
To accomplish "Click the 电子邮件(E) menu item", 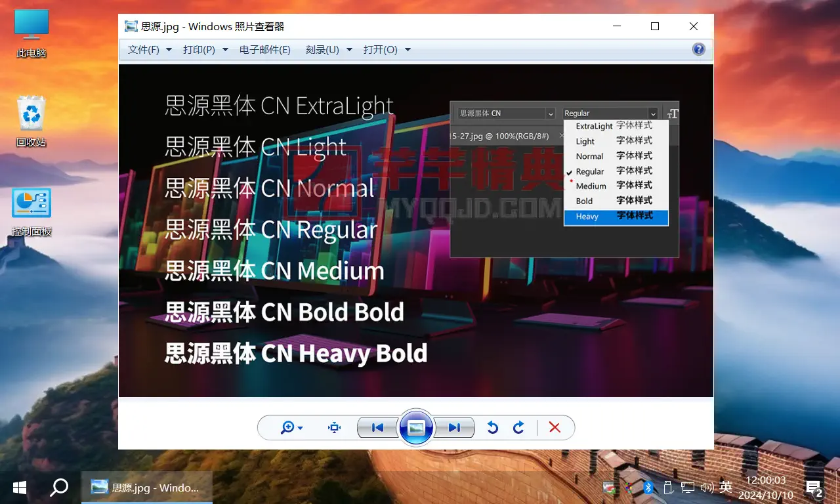I will (x=265, y=50).
